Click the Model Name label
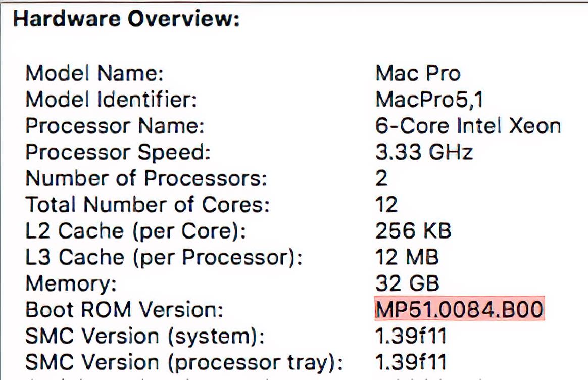 click(x=94, y=73)
